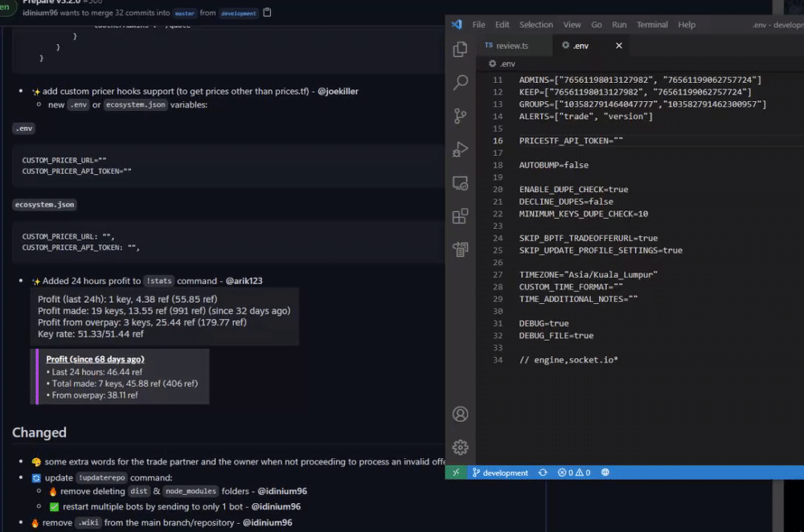Open the @joekiller user mention
Screen dimensions: 804x532
tap(338, 92)
